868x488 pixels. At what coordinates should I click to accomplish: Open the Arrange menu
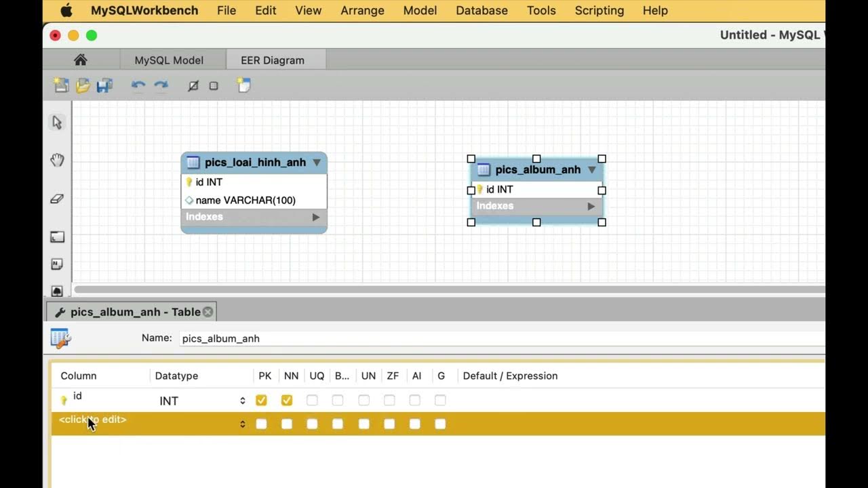362,10
